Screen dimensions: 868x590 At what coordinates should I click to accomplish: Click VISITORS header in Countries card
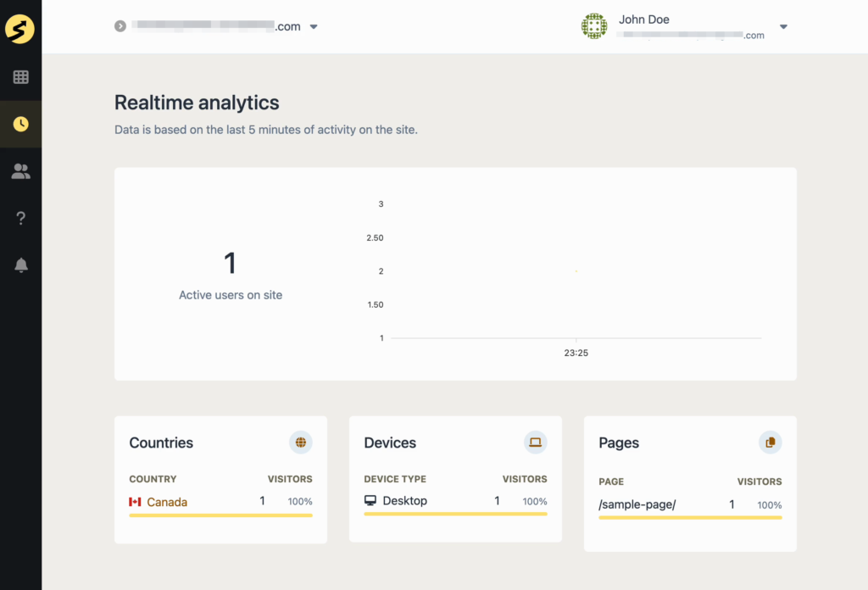(290, 479)
